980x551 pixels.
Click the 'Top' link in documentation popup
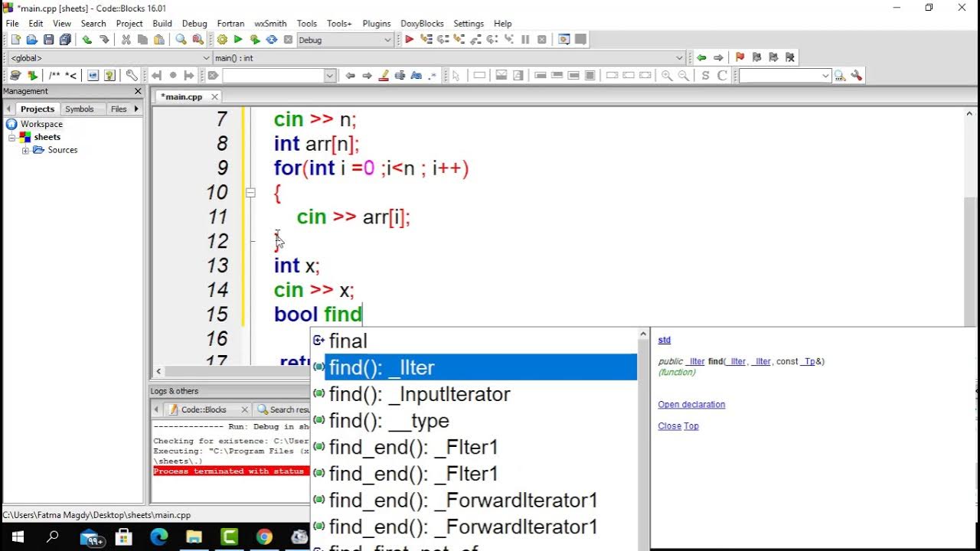[x=691, y=425]
